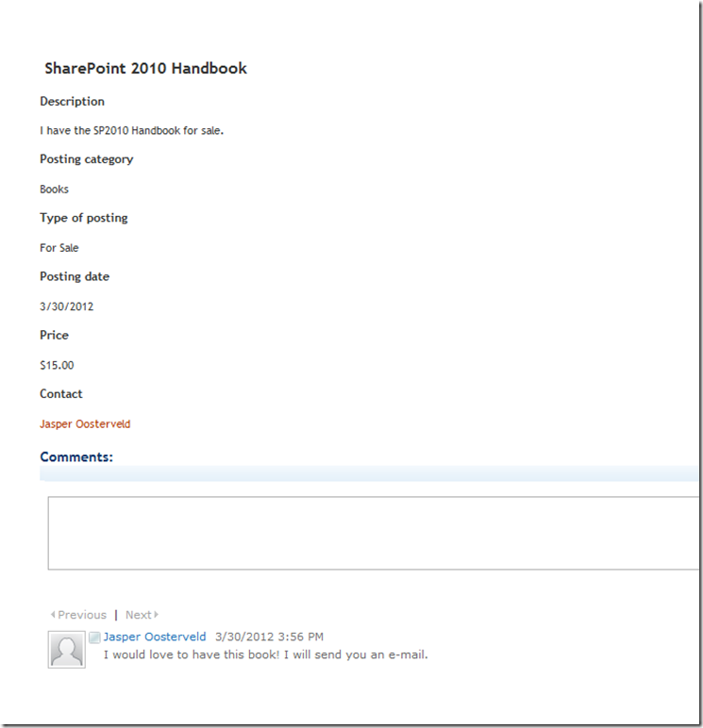Click the presence icon beside commenter name
The width and height of the screenshot is (703, 728).
(x=94, y=637)
